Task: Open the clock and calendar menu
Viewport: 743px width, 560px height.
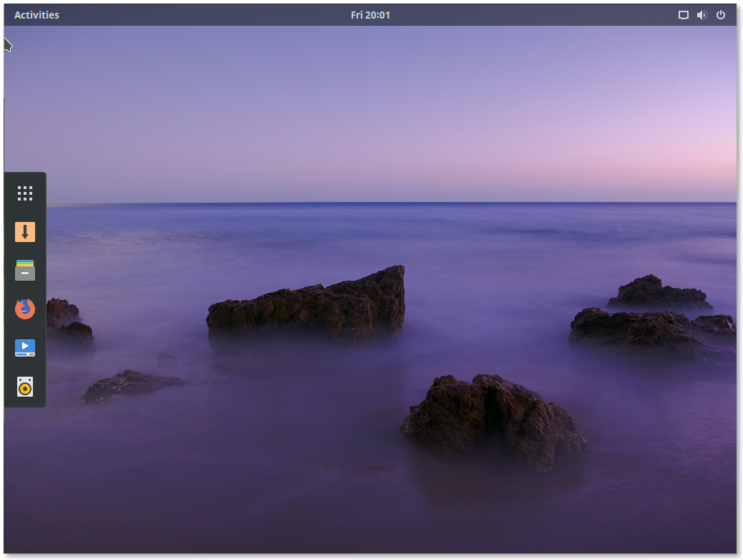Action: [x=370, y=15]
